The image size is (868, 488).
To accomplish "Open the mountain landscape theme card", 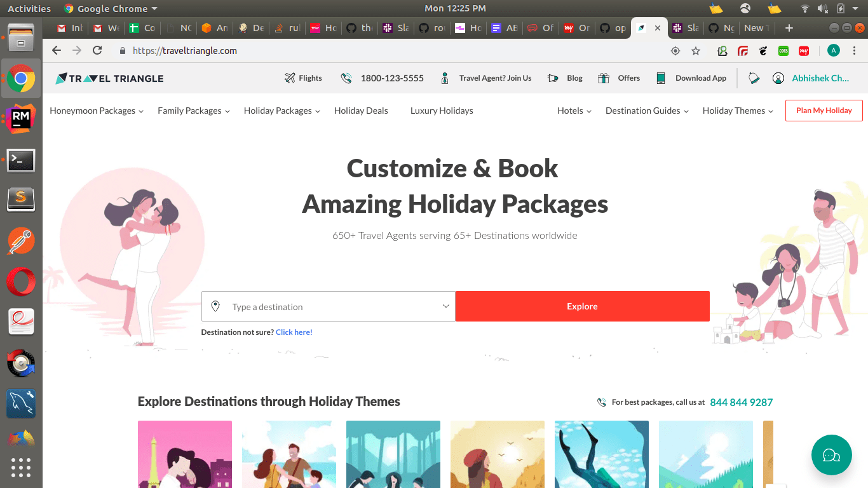I will click(x=706, y=454).
